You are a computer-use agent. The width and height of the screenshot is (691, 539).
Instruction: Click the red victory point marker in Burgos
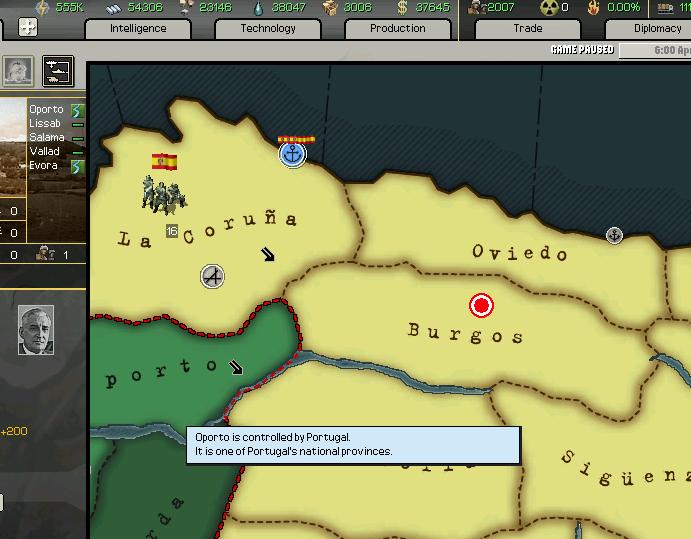click(x=482, y=305)
